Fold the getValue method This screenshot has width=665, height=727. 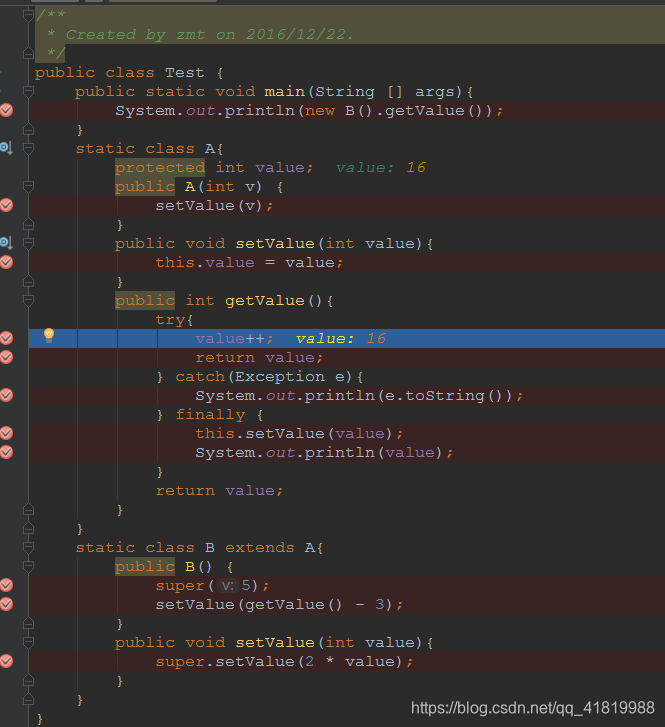click(28, 300)
